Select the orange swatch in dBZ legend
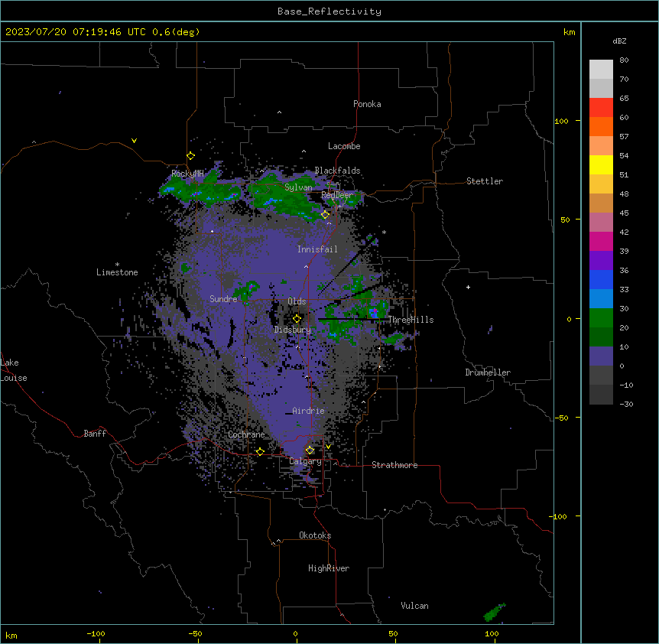The height and width of the screenshot is (644, 659). 601,126
